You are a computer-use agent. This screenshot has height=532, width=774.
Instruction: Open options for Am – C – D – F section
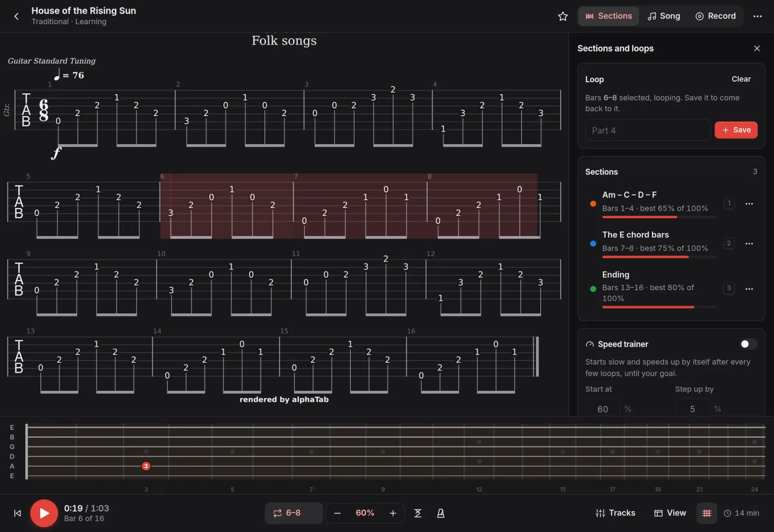749,204
